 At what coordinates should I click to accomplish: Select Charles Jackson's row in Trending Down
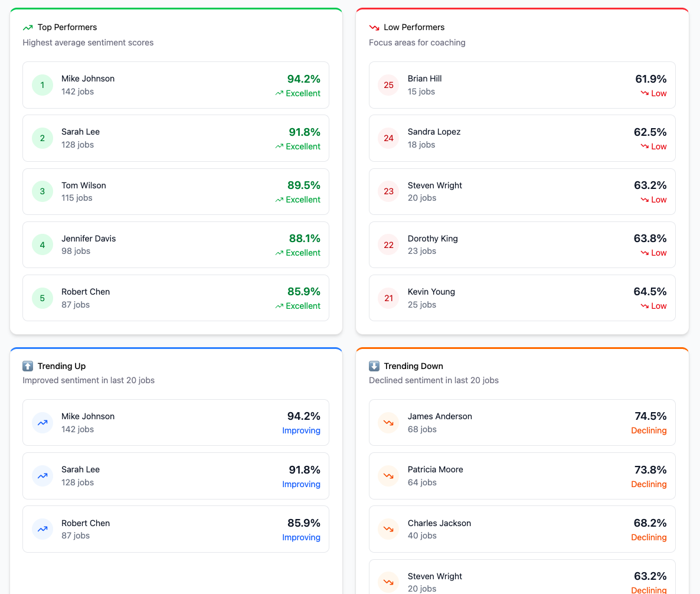point(522,529)
